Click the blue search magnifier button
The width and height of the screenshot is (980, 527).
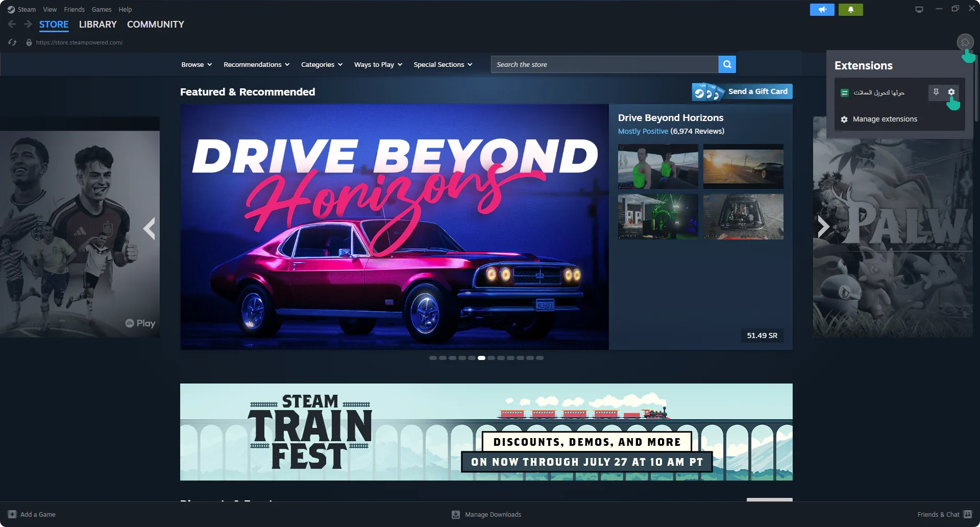coord(727,64)
